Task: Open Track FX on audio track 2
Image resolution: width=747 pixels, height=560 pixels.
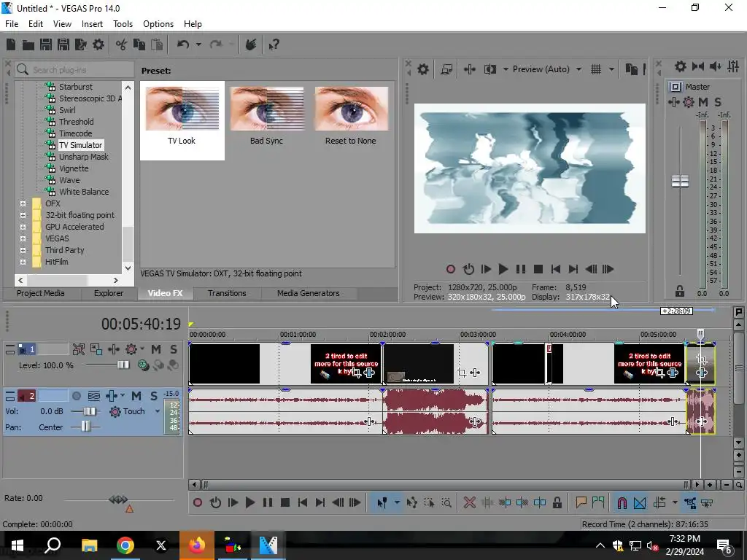Action: coord(112,396)
